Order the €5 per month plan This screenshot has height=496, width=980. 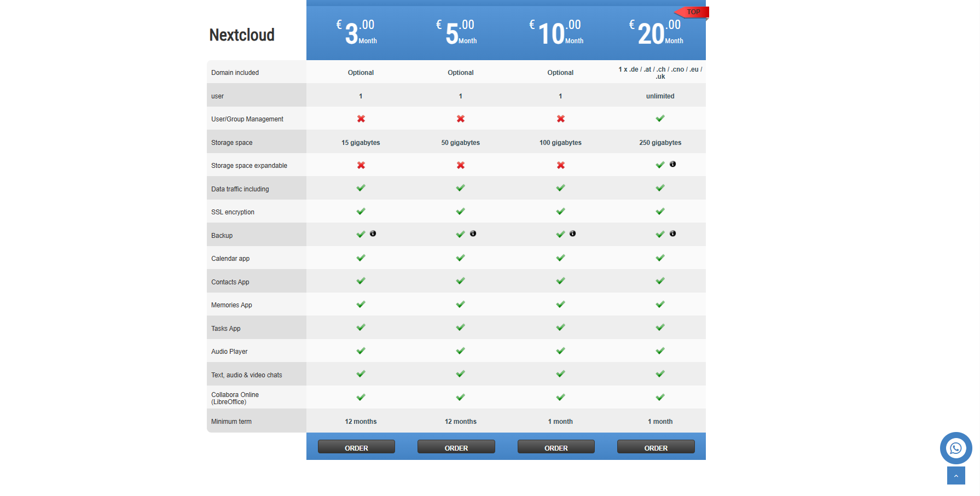tap(456, 447)
